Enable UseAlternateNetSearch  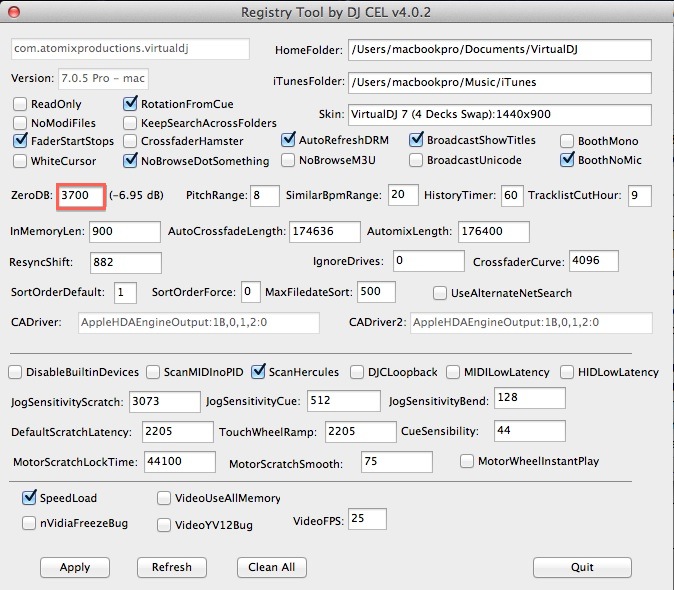pyautogui.click(x=440, y=293)
